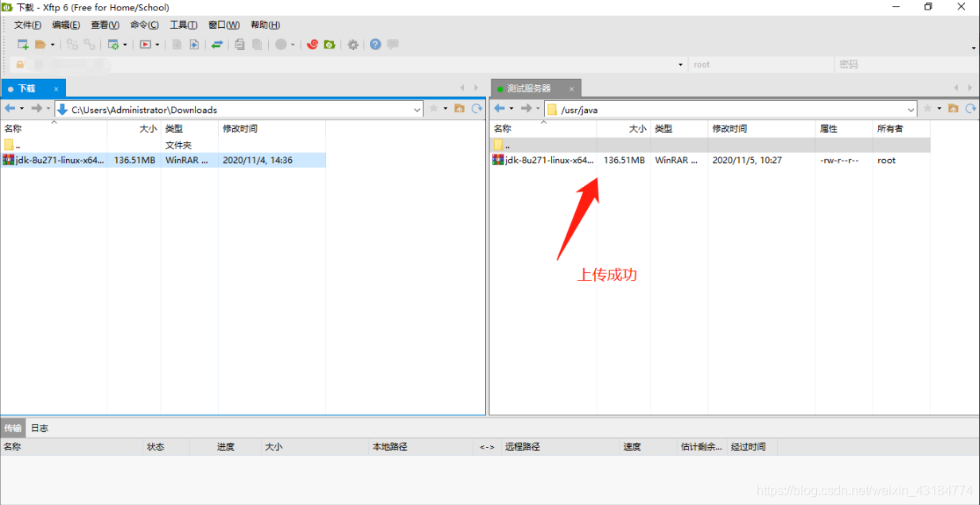
Task: Launch Xshell via red swirl icon
Action: [313, 45]
